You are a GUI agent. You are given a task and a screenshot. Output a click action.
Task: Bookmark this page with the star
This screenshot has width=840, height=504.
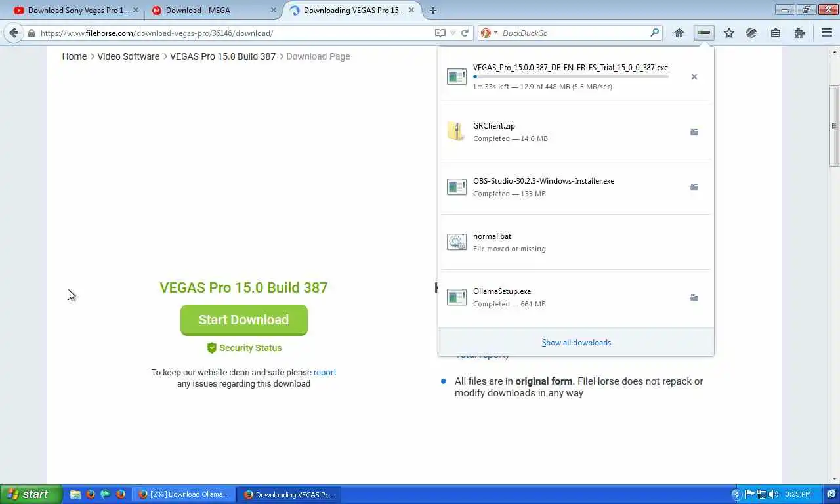pos(728,33)
